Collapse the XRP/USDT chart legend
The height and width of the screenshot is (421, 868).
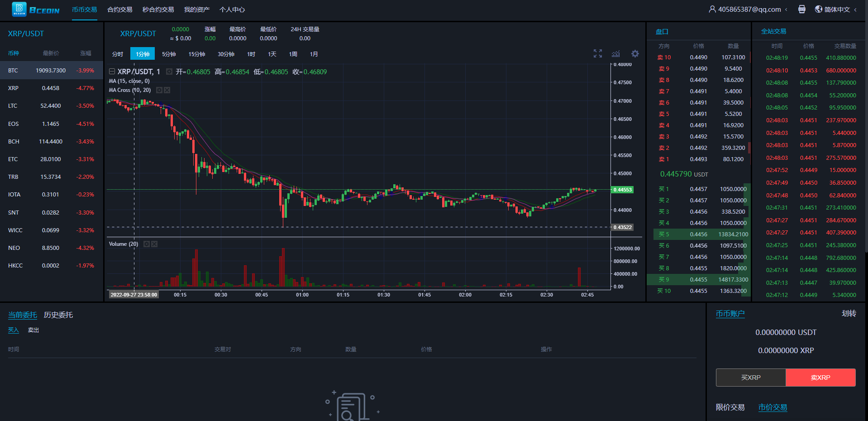point(112,72)
